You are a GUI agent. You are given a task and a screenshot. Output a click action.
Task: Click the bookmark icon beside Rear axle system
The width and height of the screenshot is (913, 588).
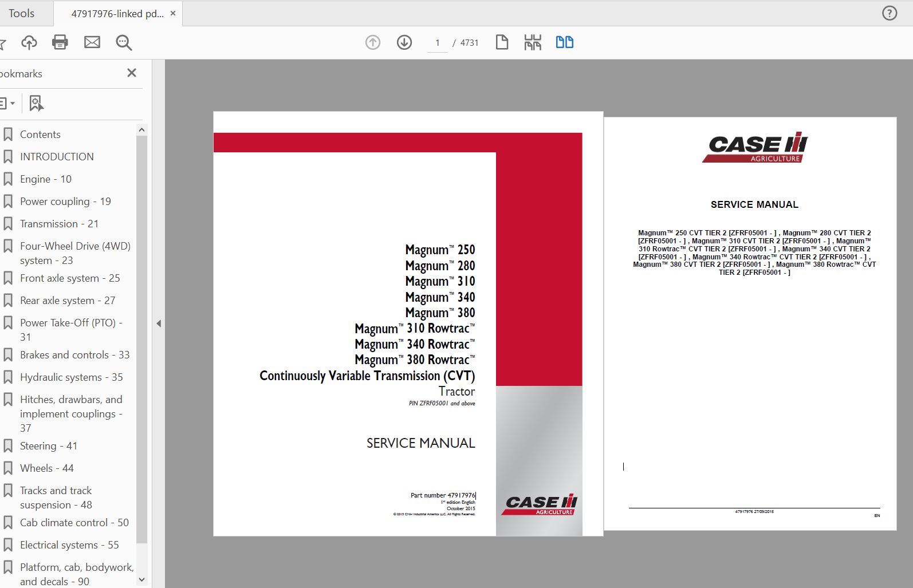(x=8, y=301)
